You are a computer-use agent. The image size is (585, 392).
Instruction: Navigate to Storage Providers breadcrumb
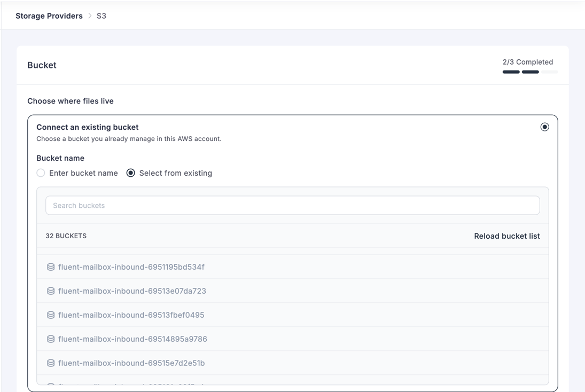(49, 15)
